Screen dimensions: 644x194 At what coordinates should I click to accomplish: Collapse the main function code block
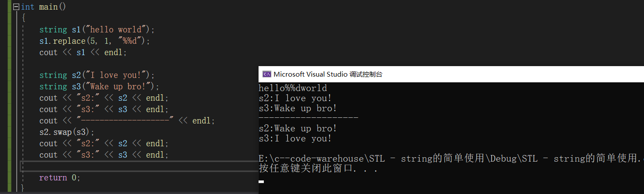(16, 7)
